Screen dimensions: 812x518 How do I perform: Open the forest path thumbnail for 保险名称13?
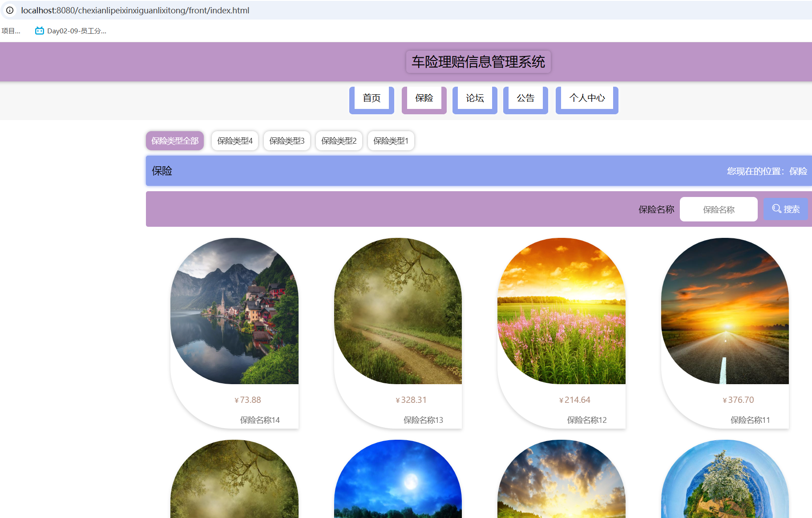[x=398, y=311]
